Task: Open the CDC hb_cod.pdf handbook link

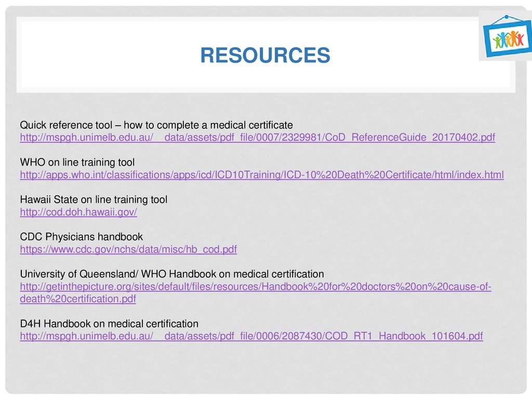Action: tap(128, 249)
